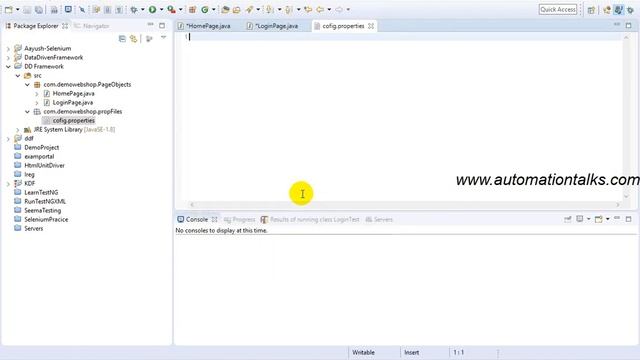Select the DemoProject folder
The width and height of the screenshot is (640, 360).
point(41,147)
